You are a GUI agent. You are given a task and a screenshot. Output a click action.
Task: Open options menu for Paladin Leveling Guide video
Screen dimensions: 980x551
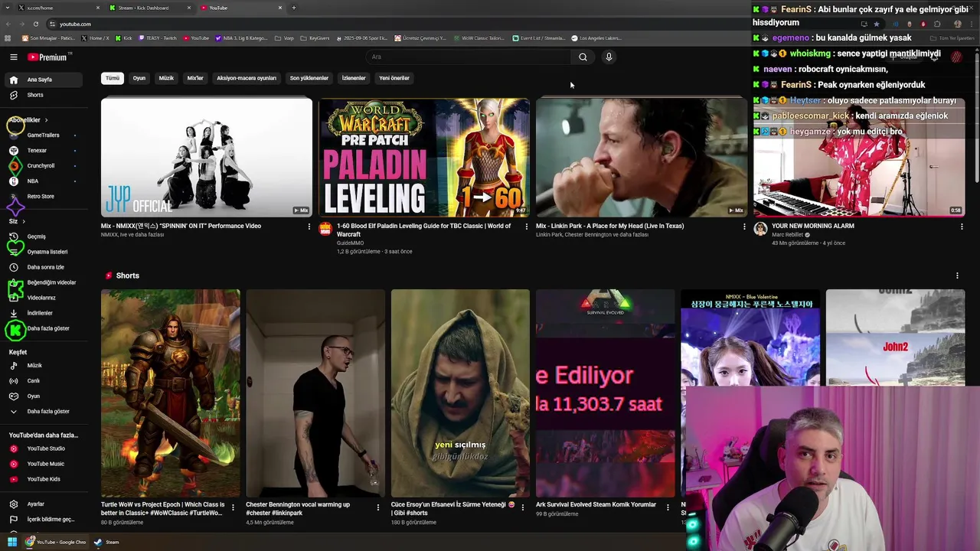527,227
